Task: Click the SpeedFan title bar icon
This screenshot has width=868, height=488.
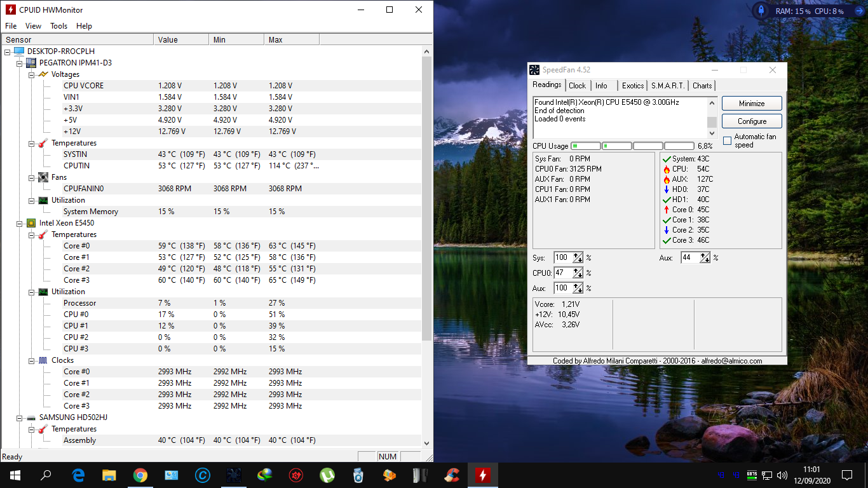Action: pyautogui.click(x=536, y=70)
